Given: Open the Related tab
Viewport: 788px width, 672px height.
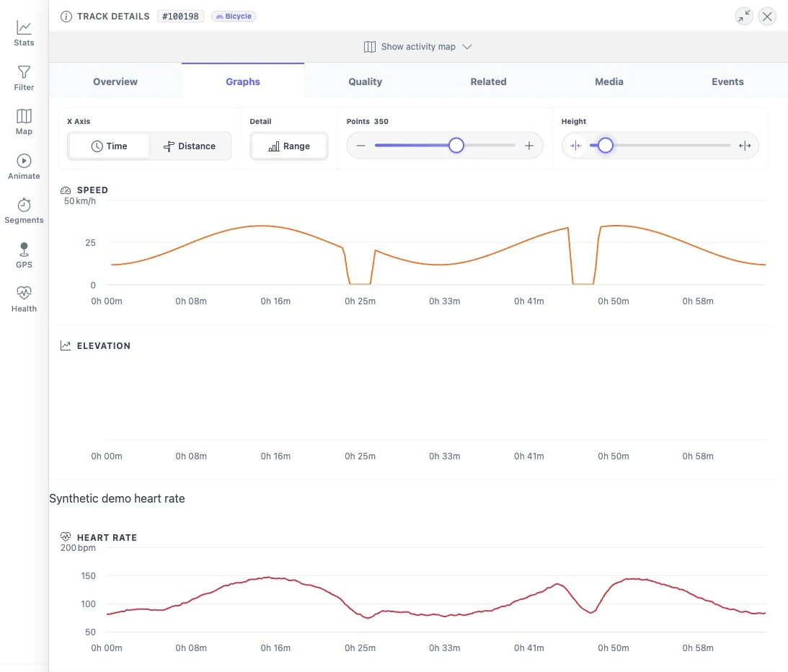Looking at the screenshot, I should (488, 81).
